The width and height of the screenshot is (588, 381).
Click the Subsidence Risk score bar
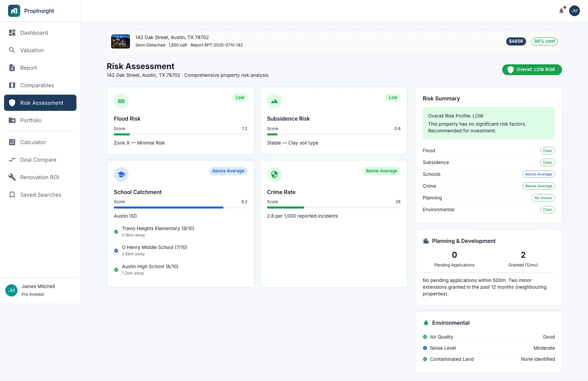(x=334, y=134)
